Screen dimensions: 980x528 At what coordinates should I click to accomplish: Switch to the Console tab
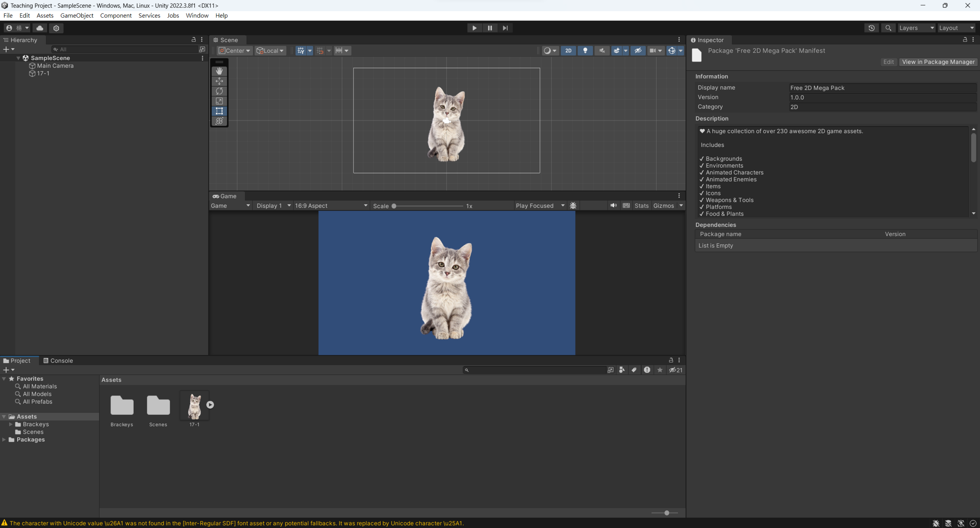point(58,361)
